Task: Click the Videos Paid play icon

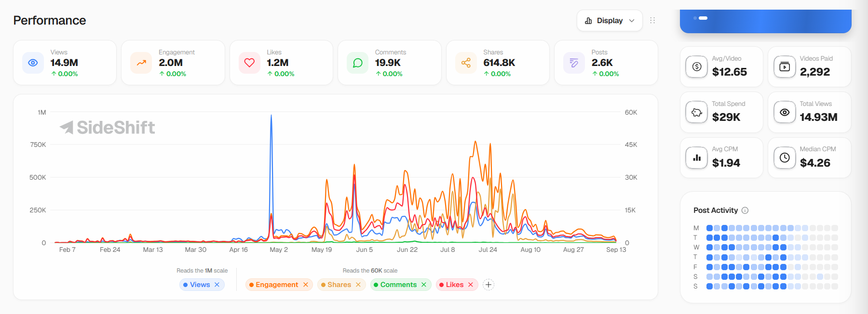Action: (785, 67)
